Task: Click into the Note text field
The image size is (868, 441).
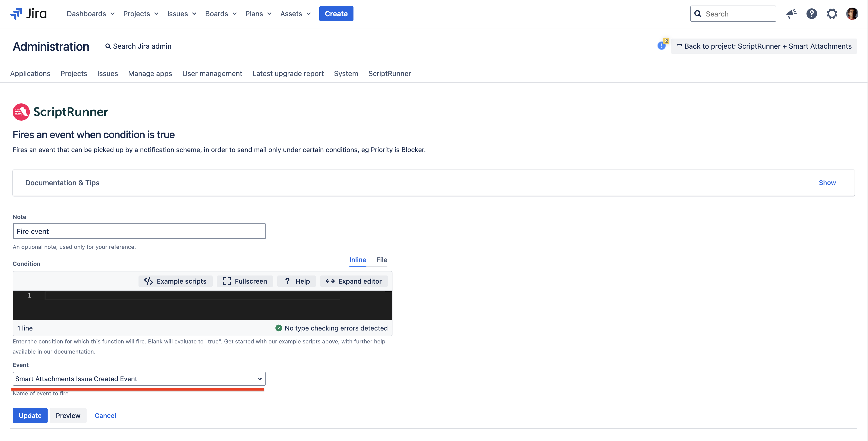Action: pos(139,231)
